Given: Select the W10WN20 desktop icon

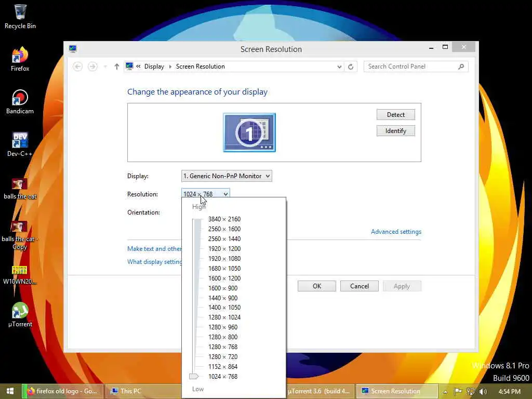Looking at the screenshot, I should pos(19,275).
